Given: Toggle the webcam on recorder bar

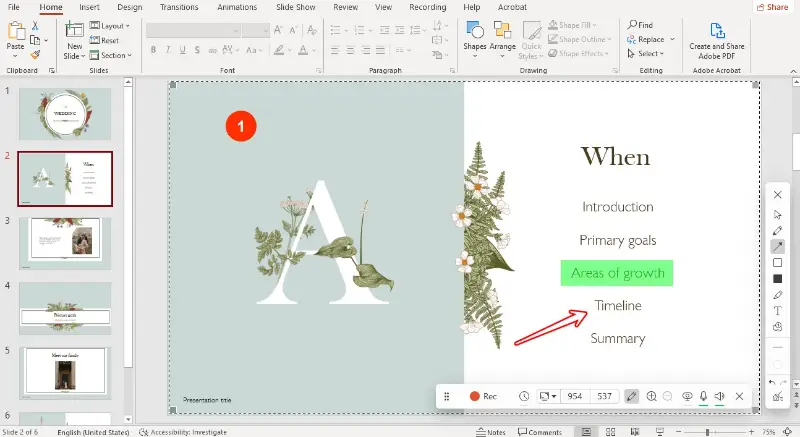Looking at the screenshot, I should [x=687, y=396].
